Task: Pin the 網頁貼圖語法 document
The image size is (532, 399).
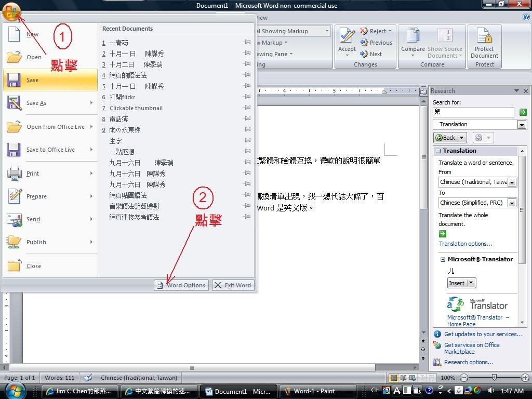Action: click(x=247, y=195)
